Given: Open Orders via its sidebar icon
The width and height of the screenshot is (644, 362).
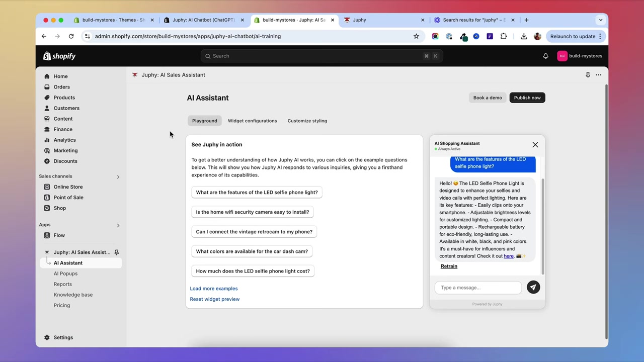Looking at the screenshot, I should coord(47,87).
